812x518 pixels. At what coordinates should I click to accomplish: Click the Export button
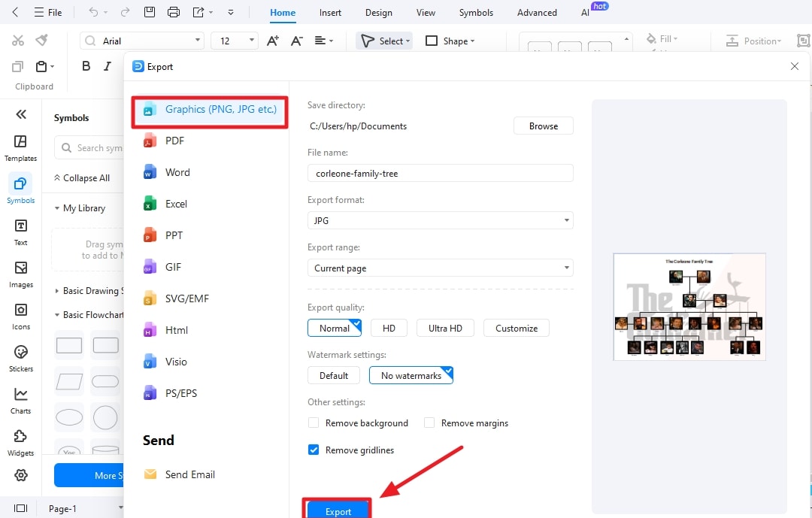pyautogui.click(x=337, y=510)
